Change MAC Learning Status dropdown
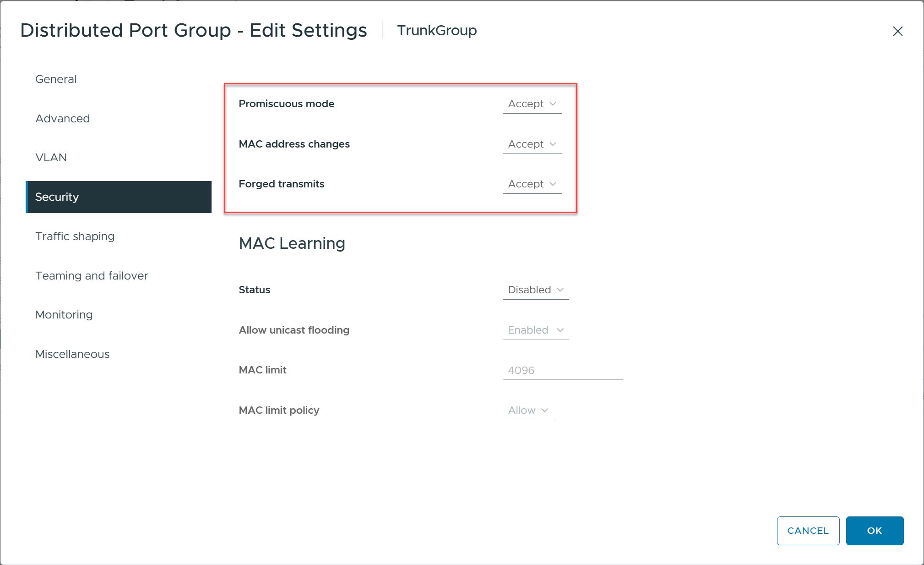Screen dimensions: 924x565 click(535, 290)
